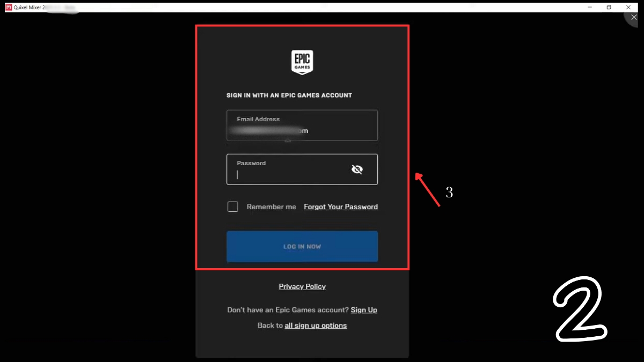The image size is (644, 362).
Task: Click the 'Sign in with an Epic Games account' heading
Action: tap(289, 95)
